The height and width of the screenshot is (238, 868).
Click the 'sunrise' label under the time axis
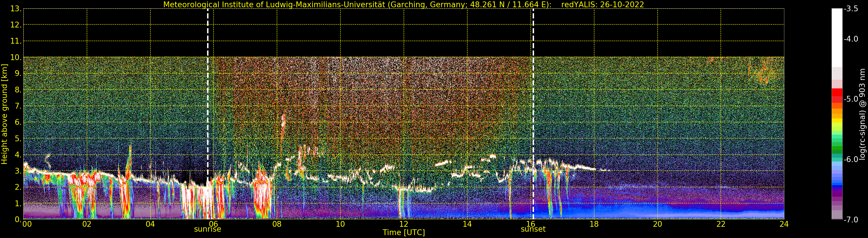(208, 229)
